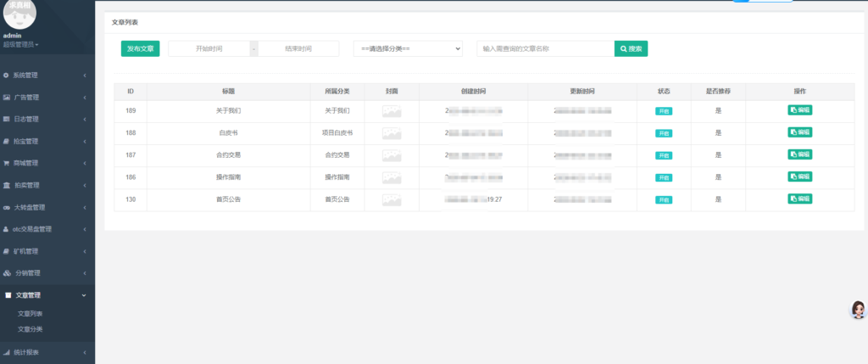Click the 统计报表 chart icon

coord(7,351)
